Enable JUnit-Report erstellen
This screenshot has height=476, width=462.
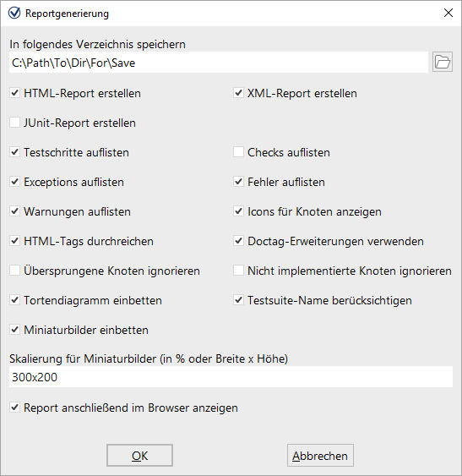(15, 123)
